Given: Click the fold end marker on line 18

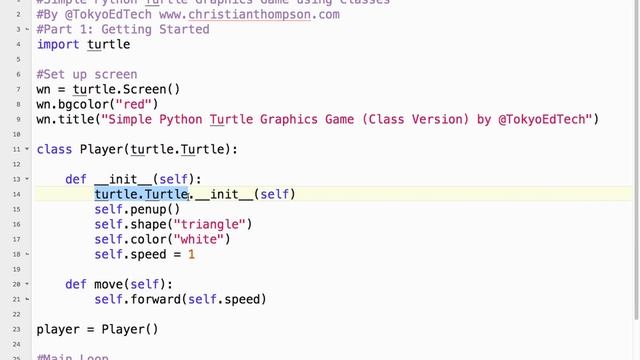Looking at the screenshot, I should [x=27, y=254].
